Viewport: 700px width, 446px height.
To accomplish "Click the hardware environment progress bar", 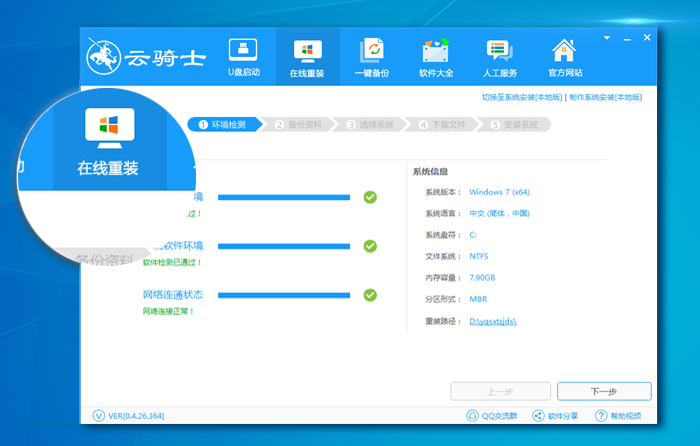I will pyautogui.click(x=284, y=197).
